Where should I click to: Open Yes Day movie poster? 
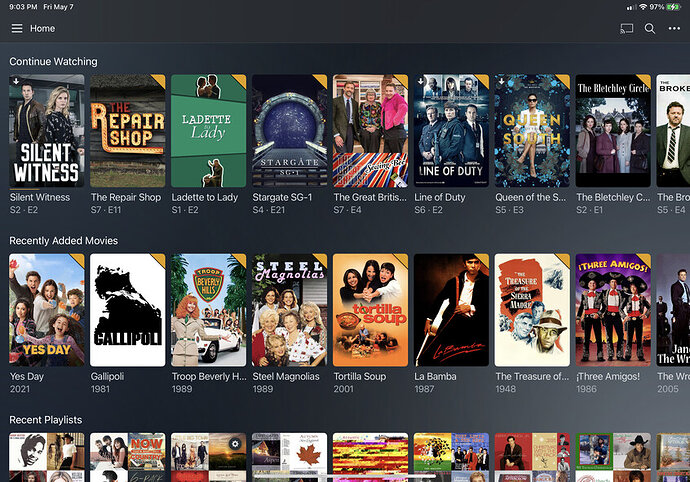point(47,310)
